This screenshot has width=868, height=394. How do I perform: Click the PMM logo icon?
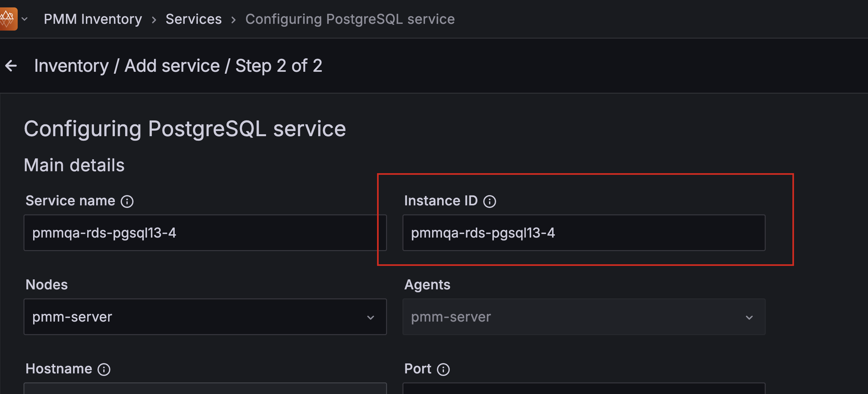[x=8, y=19]
